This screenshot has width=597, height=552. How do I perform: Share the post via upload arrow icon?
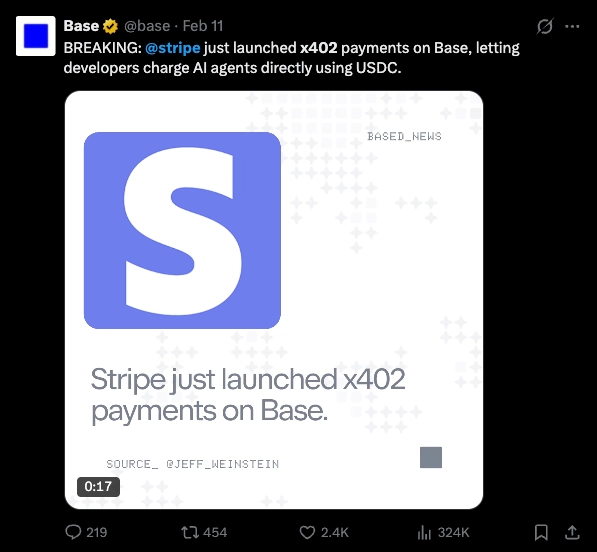point(572,532)
